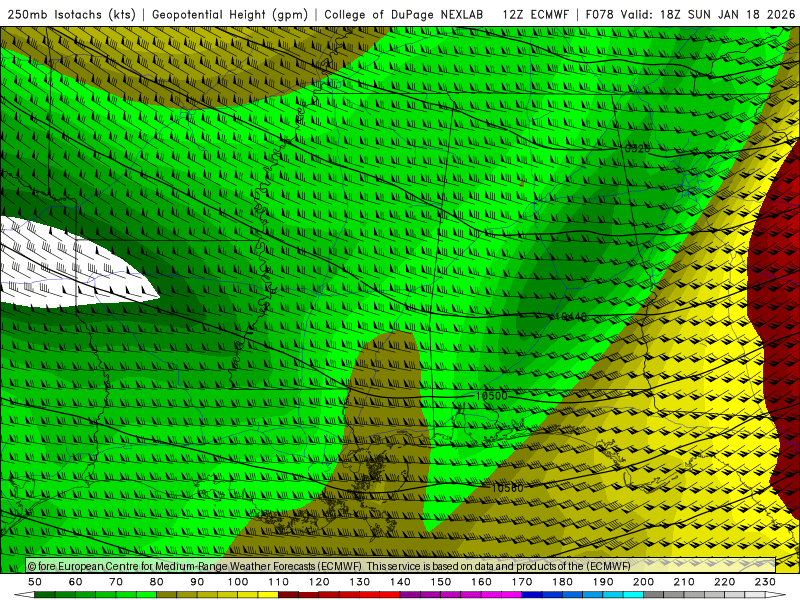This screenshot has height=600, width=800.
Task: Click the 10440 height contour label
Action: pos(571,317)
